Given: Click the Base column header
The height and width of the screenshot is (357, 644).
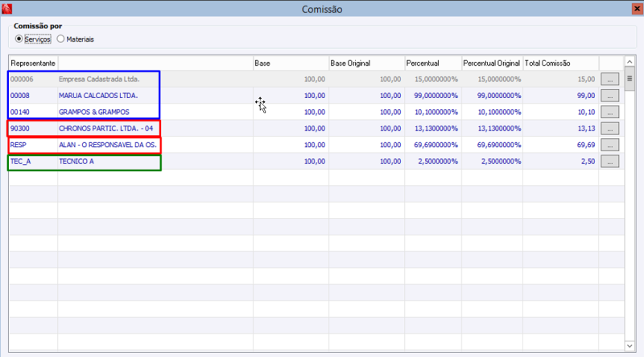Looking at the screenshot, I should (x=291, y=64).
